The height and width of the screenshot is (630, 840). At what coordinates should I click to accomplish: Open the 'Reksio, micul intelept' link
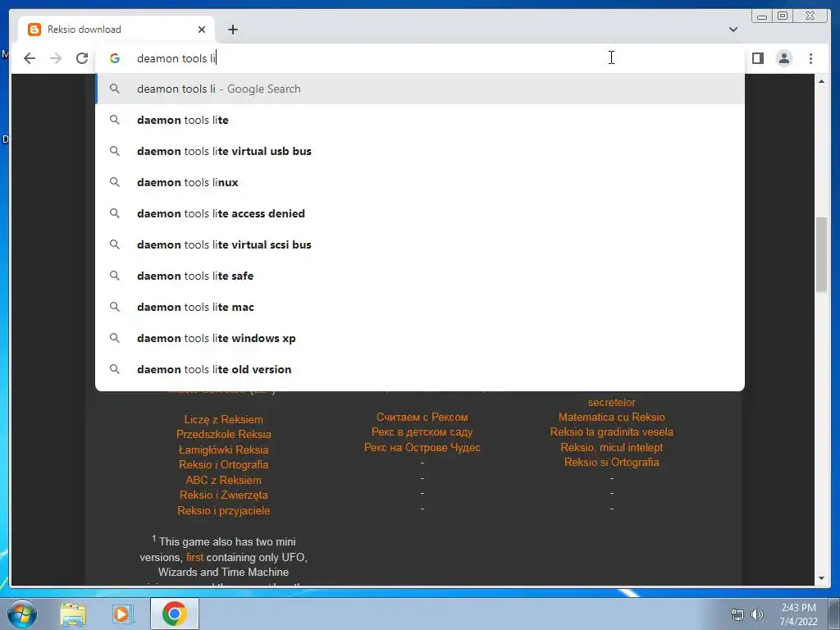[611, 447]
